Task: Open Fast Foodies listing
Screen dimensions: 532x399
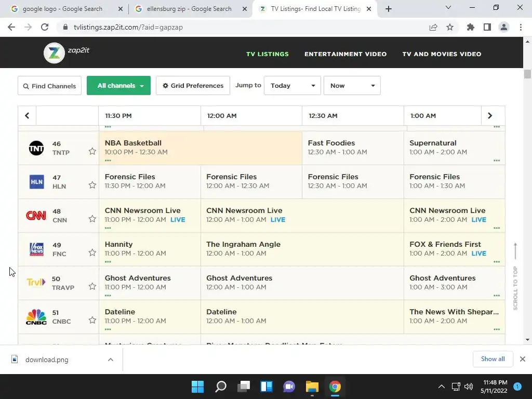Action: click(353, 148)
